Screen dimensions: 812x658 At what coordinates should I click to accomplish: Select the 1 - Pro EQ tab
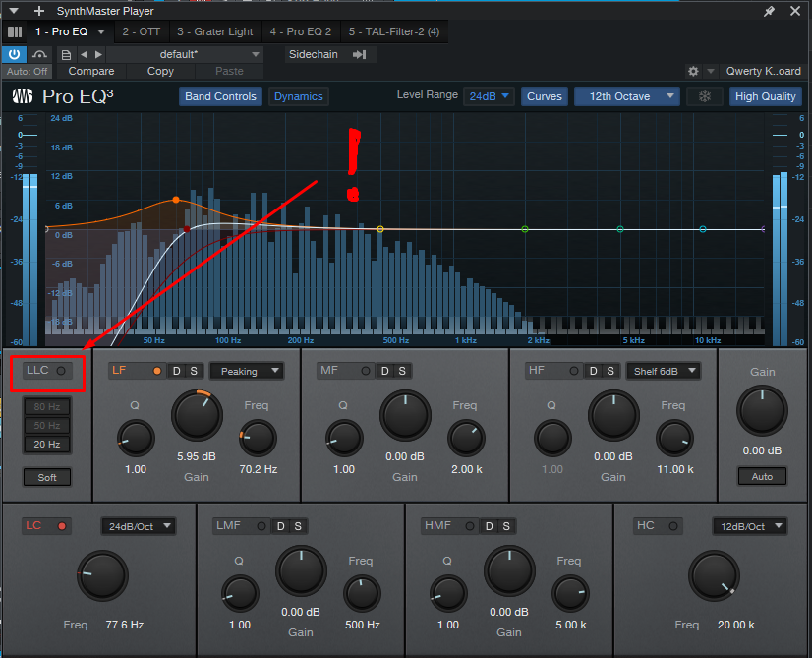[x=61, y=32]
